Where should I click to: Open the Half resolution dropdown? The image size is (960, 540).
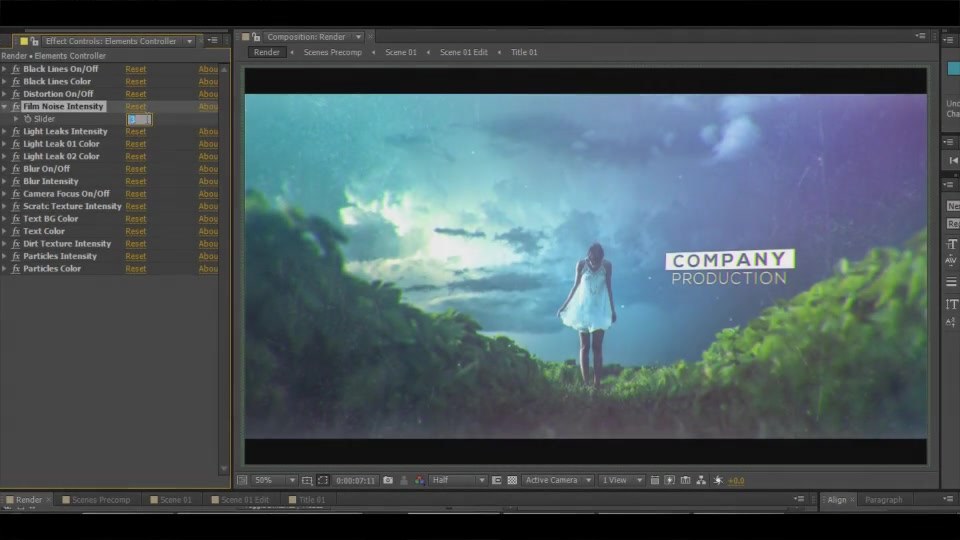(x=458, y=481)
